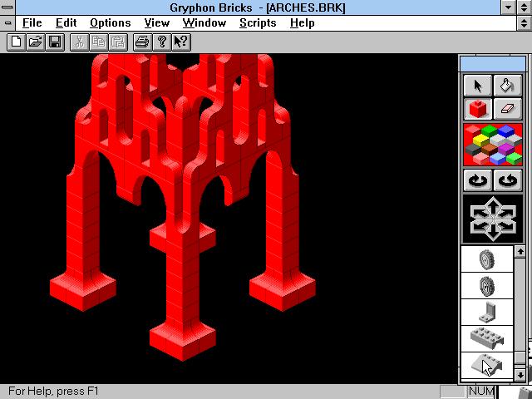Screen dimensions: 532x399
Task: Open the Help menu
Action: click(x=303, y=23)
